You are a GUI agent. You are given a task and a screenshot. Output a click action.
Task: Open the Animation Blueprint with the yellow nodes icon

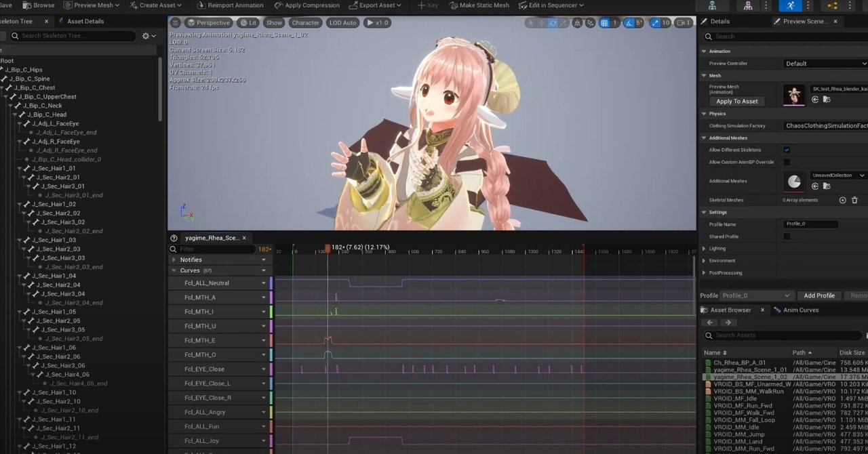click(833, 5)
